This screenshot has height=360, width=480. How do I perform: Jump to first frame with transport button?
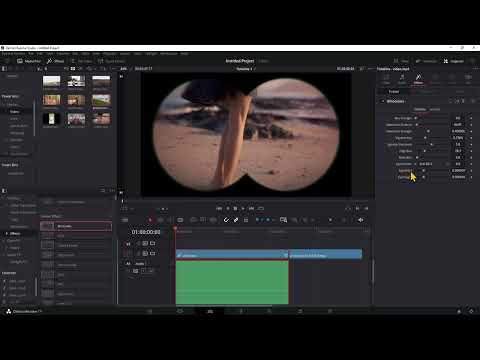pos(219,208)
